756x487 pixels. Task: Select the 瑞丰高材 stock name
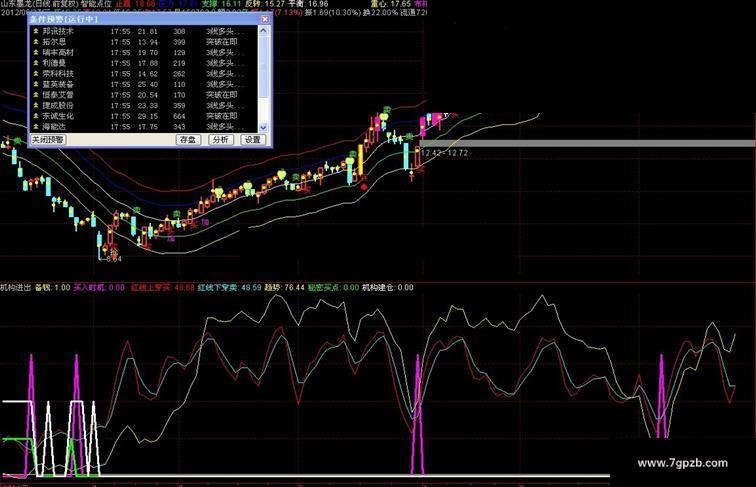click(x=58, y=53)
